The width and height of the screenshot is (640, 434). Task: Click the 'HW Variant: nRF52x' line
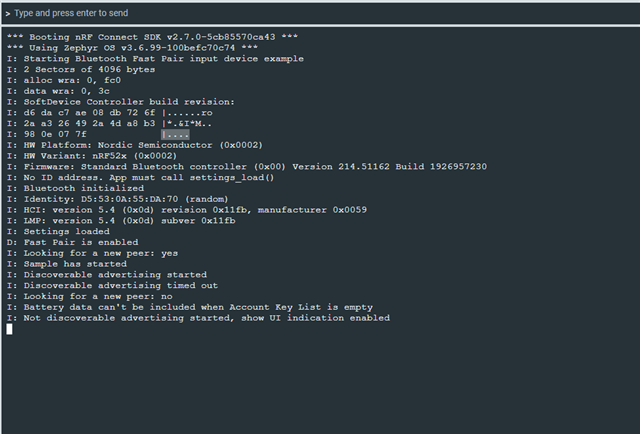tap(92, 156)
